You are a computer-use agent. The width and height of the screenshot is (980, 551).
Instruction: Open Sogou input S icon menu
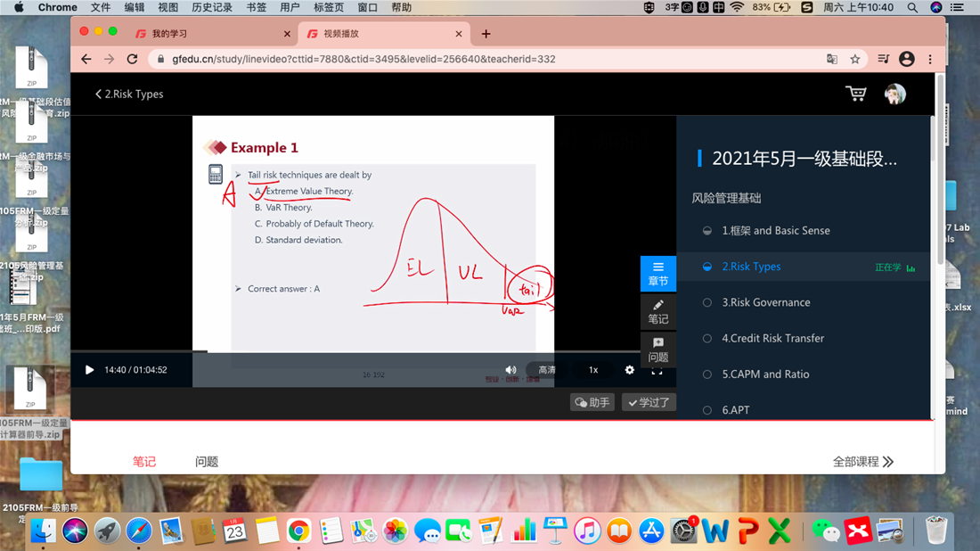[807, 7]
